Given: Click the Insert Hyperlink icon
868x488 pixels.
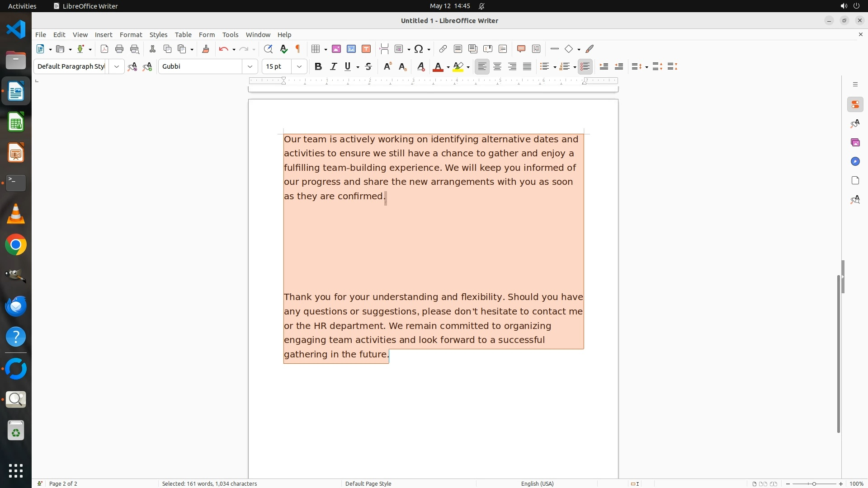Looking at the screenshot, I should (x=443, y=49).
